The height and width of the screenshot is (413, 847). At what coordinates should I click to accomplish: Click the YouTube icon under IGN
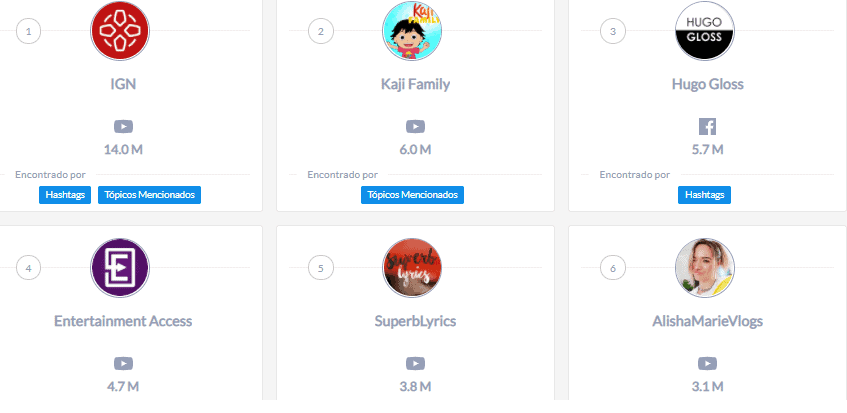[x=123, y=127]
